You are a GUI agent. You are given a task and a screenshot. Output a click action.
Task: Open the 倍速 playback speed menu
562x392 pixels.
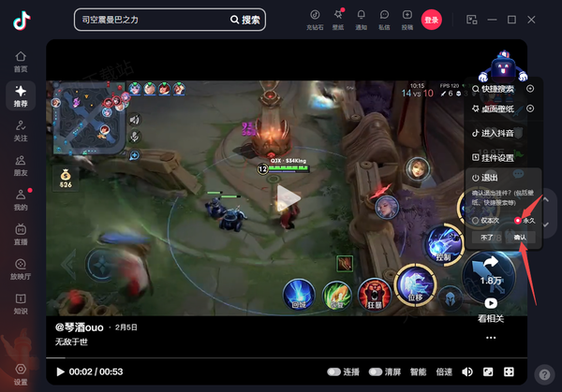point(444,372)
